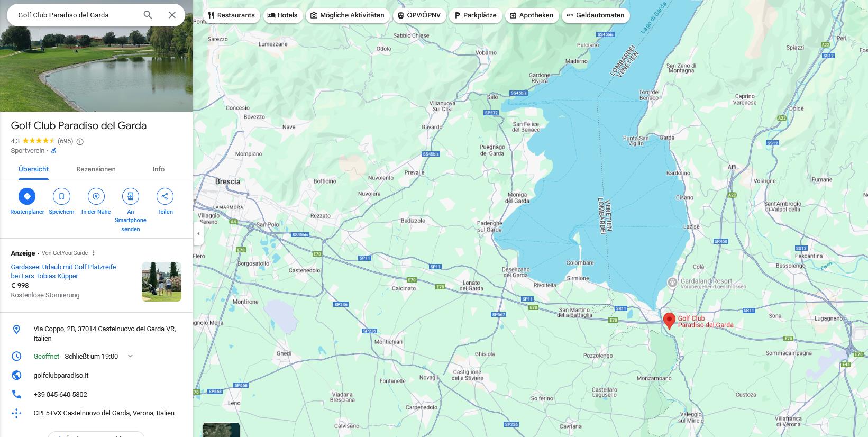Click the Sportverein category text
Image resolution: width=868 pixels, height=437 pixels.
tap(28, 151)
